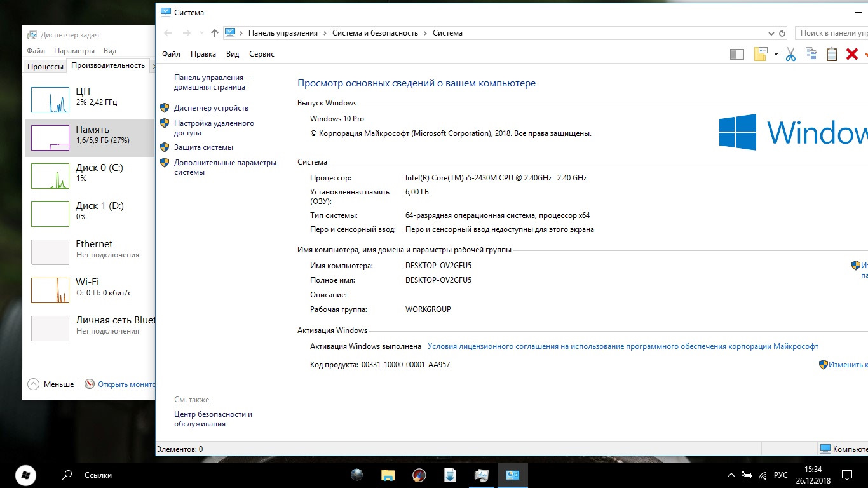Select Производительность tab in Task Manager
The height and width of the screenshot is (488, 868).
pyautogui.click(x=108, y=65)
